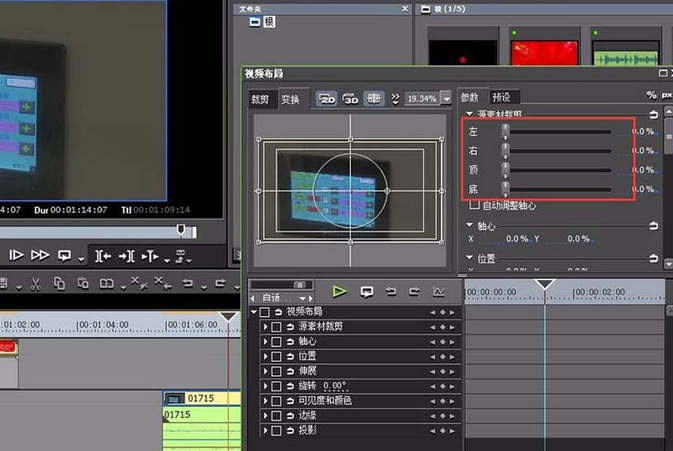Expand the 边缘 tree row

(265, 416)
